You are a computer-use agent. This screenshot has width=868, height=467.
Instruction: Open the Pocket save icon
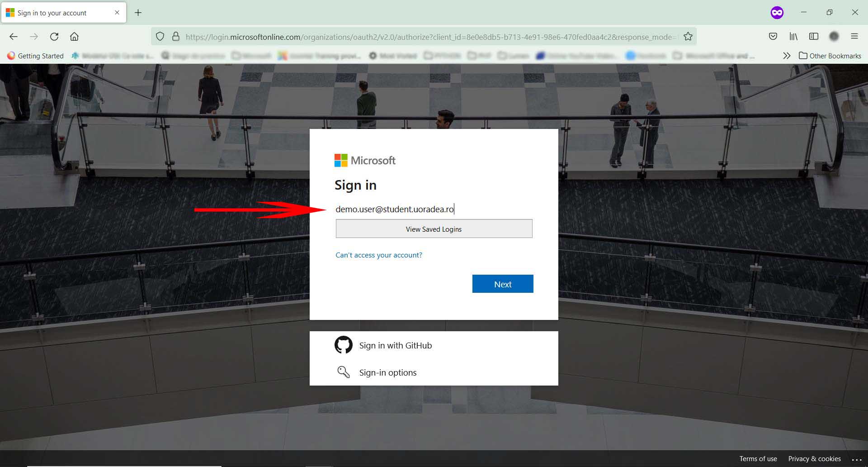773,37
